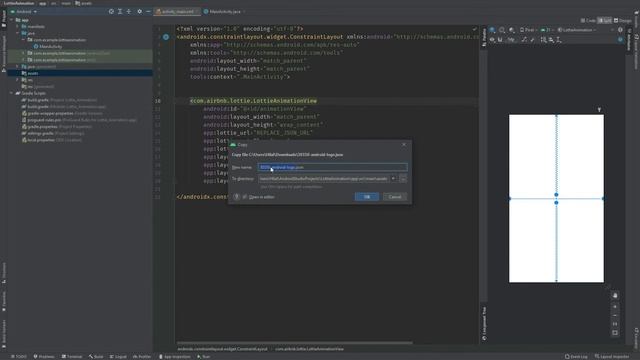The image size is (640, 360).
Task: Zoom in with plus icon in preview
Action: (615, 307)
